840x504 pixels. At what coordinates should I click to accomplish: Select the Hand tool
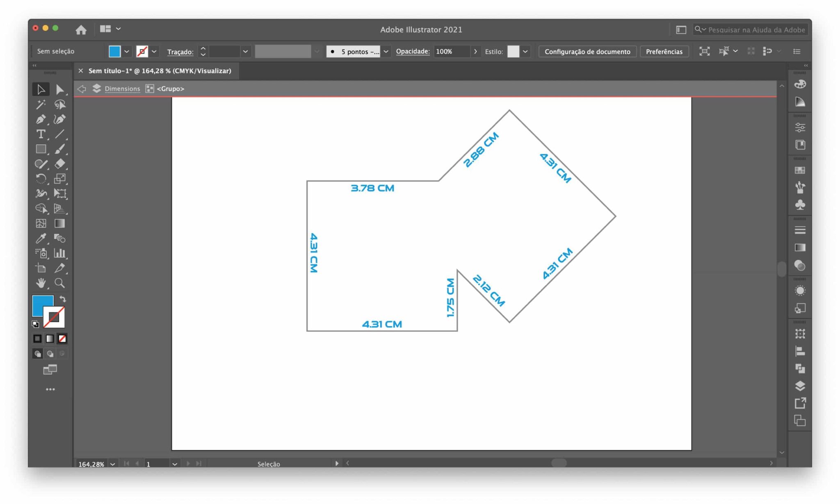click(x=41, y=283)
